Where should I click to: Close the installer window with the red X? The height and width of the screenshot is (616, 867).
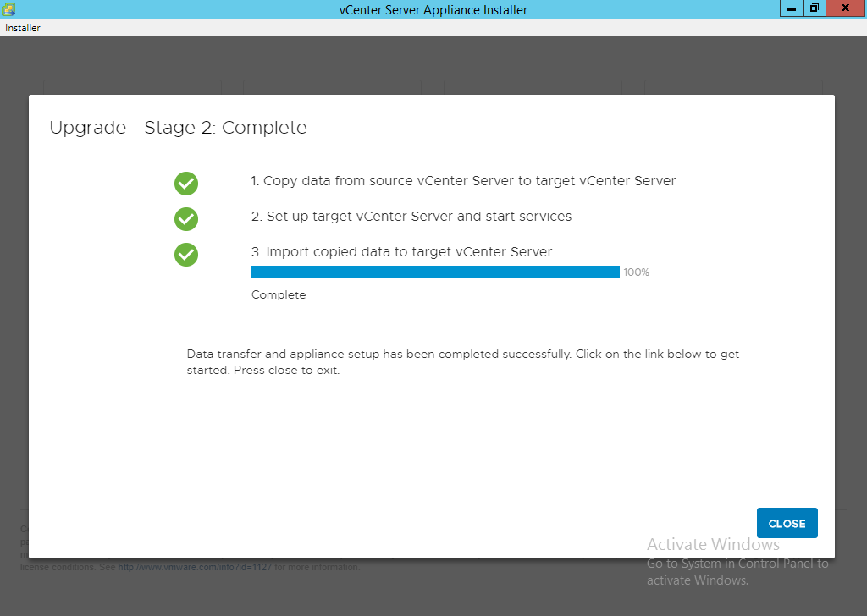point(846,8)
